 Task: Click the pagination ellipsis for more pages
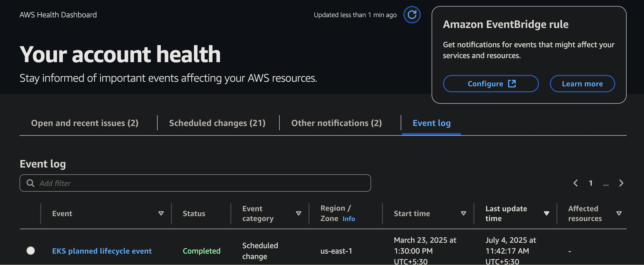[606, 184]
